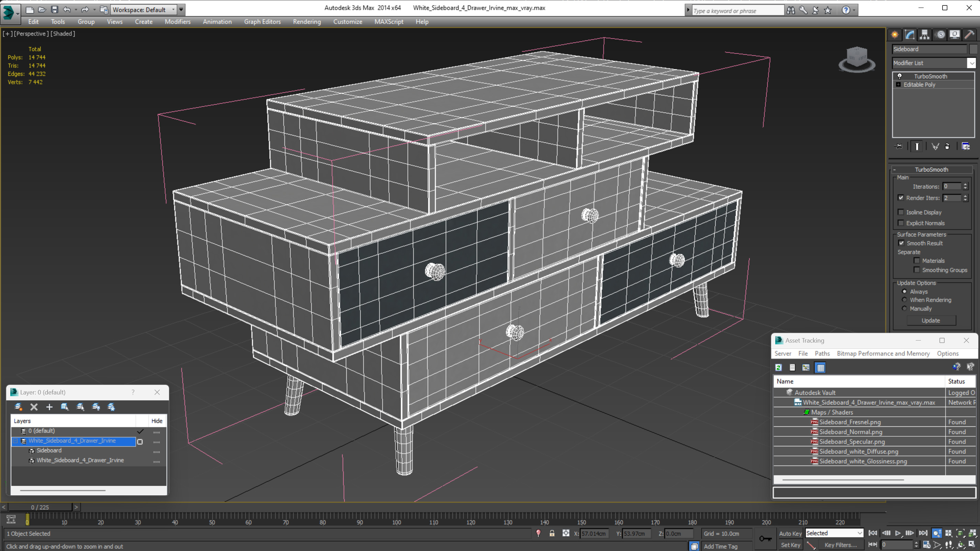The height and width of the screenshot is (551, 980).
Task: Configure modifier sets button
Action: click(966, 146)
